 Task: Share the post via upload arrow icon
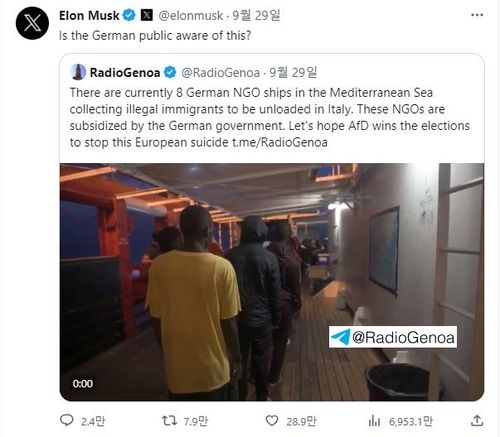click(x=477, y=420)
